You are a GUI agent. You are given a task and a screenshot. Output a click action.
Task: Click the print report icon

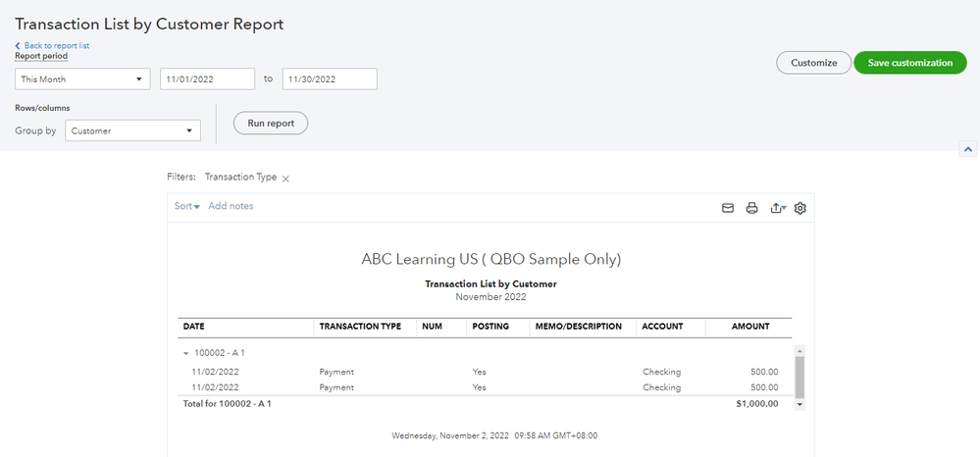752,208
